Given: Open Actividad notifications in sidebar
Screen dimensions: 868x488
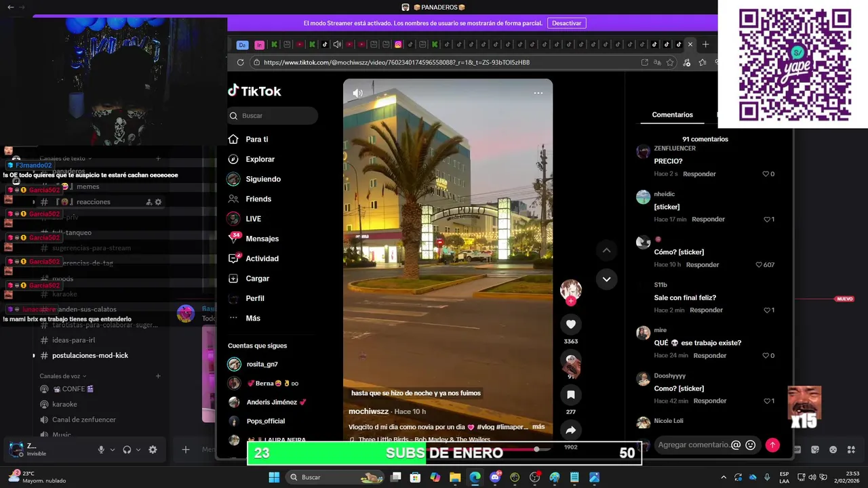Looking at the screenshot, I should tap(262, 258).
